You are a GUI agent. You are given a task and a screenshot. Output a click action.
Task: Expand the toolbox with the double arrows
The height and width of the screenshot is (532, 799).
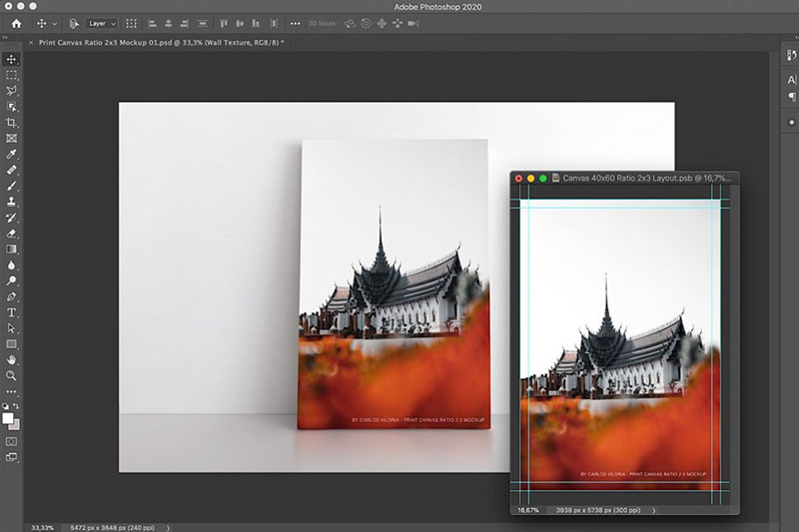[5, 37]
